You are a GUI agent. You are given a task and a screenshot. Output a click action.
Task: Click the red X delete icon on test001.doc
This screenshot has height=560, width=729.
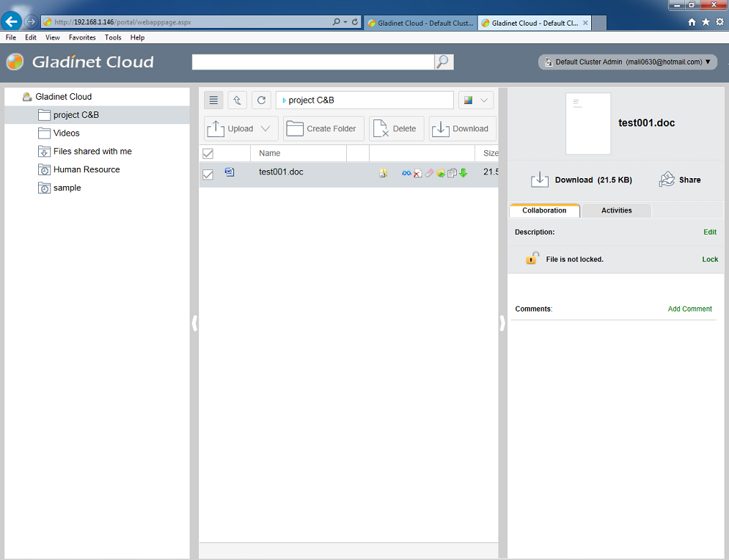tap(417, 173)
